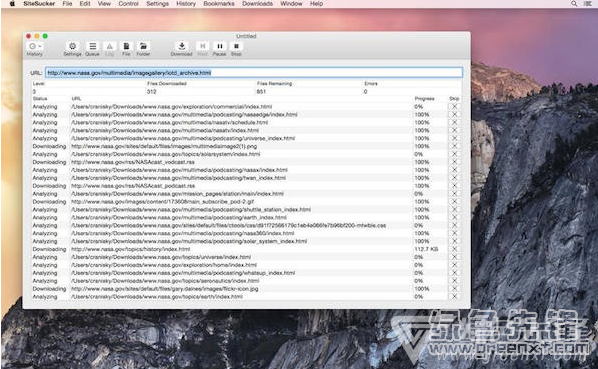Viewport: 598px width, 369px height.
Task: Stop the nasa360/index.html row
Action: point(454,233)
